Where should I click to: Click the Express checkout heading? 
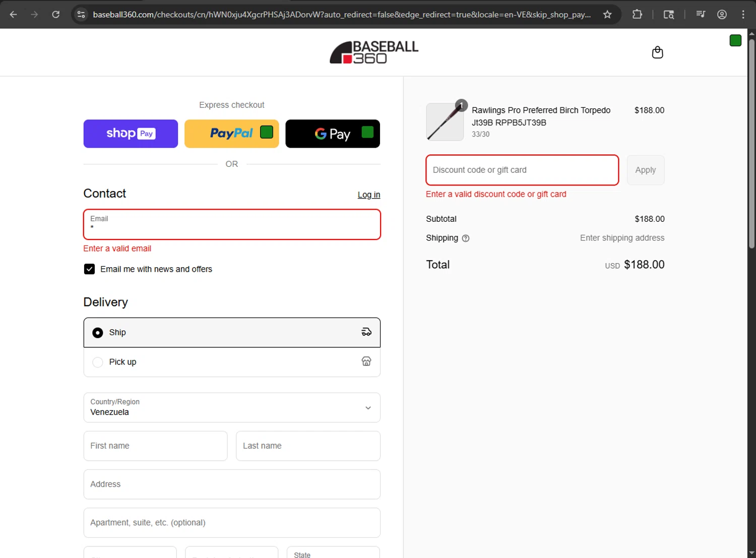coord(232,105)
